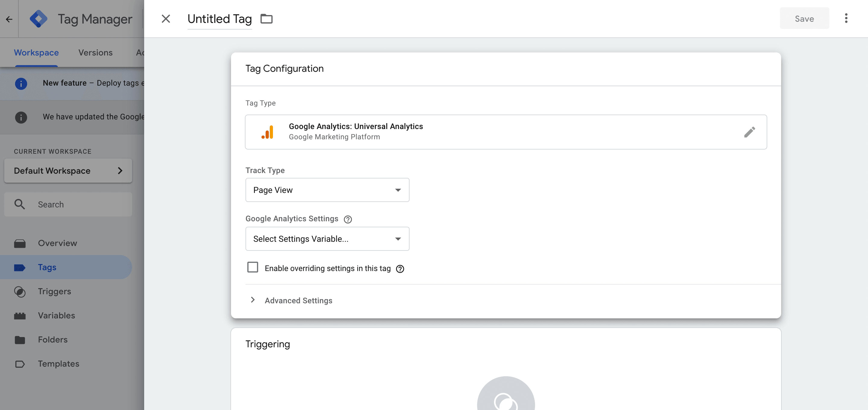Click the pencil edit icon for Tag Type
The height and width of the screenshot is (410, 868).
point(749,132)
